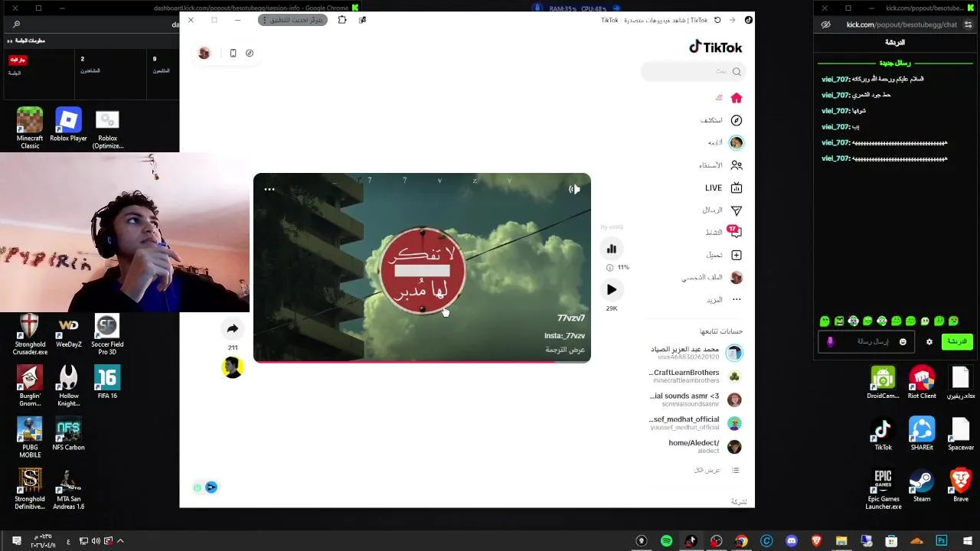Open the Following avatar sidebar item
This screenshot has width=980, height=551.
(x=725, y=142)
